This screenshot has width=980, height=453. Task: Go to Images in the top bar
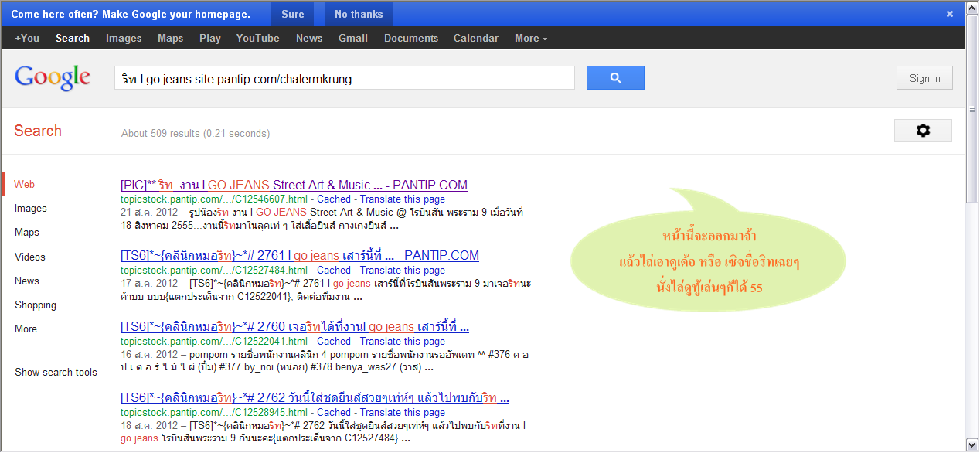[124, 38]
